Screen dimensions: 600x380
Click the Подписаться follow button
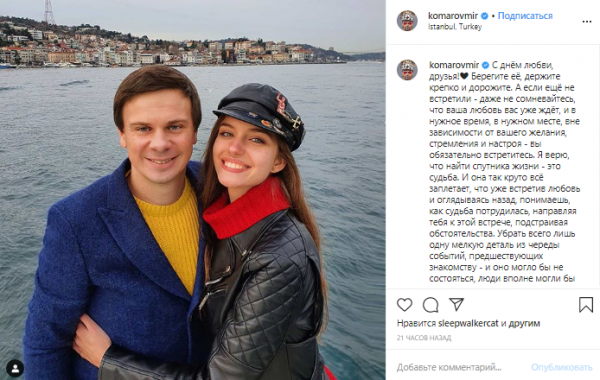point(525,16)
